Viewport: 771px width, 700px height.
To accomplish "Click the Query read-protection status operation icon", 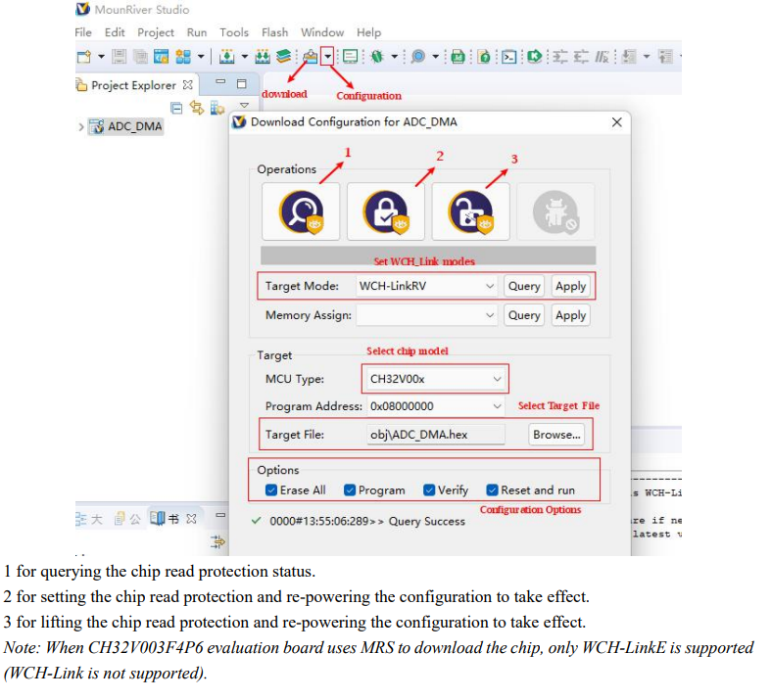I will pyautogui.click(x=301, y=211).
